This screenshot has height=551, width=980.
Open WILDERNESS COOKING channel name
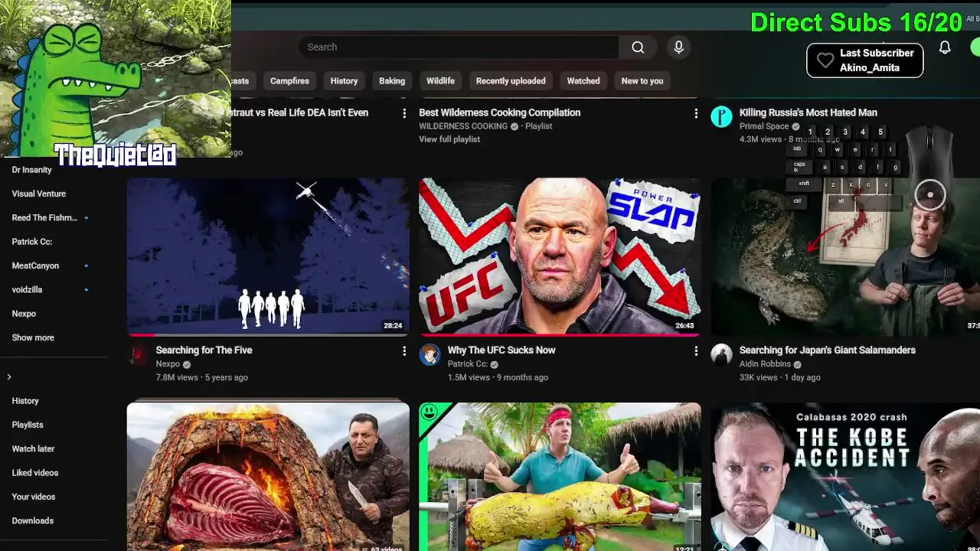(463, 126)
